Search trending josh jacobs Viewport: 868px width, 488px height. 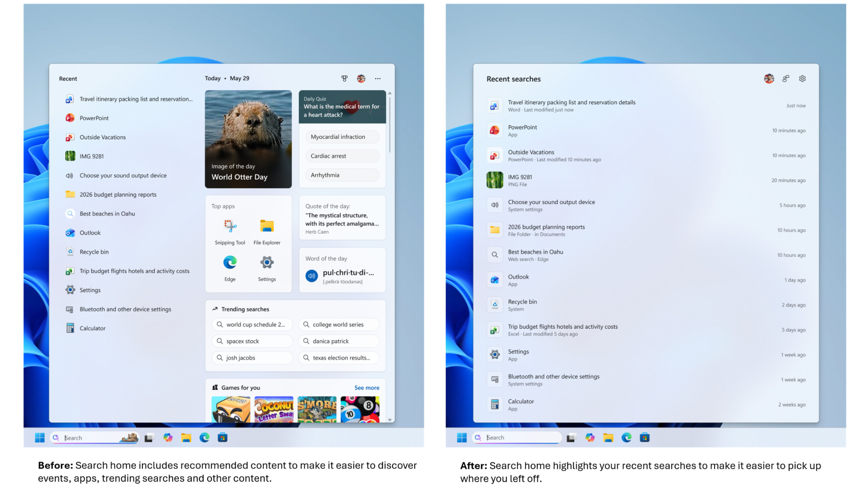click(x=252, y=358)
